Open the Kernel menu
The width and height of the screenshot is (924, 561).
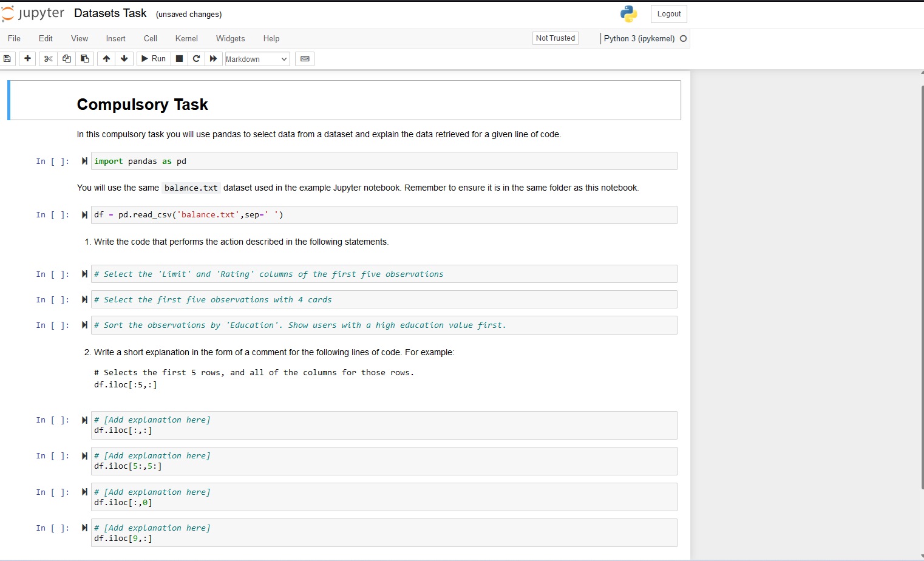(x=186, y=38)
